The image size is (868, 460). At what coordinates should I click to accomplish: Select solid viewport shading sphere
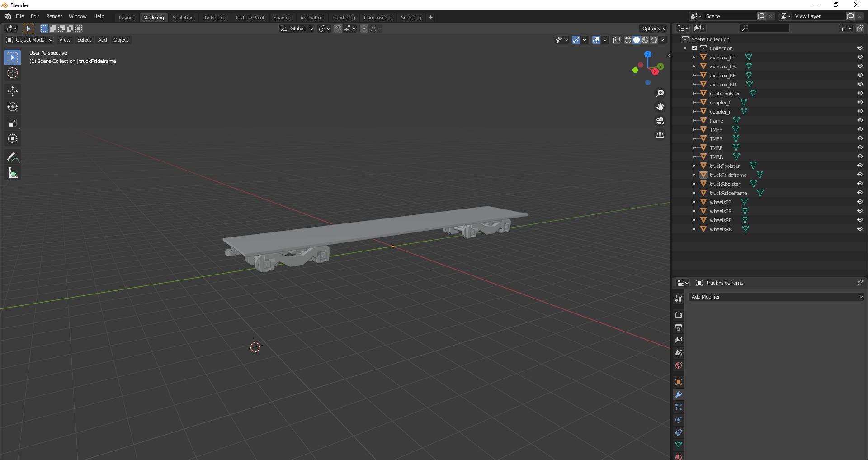[637, 40]
